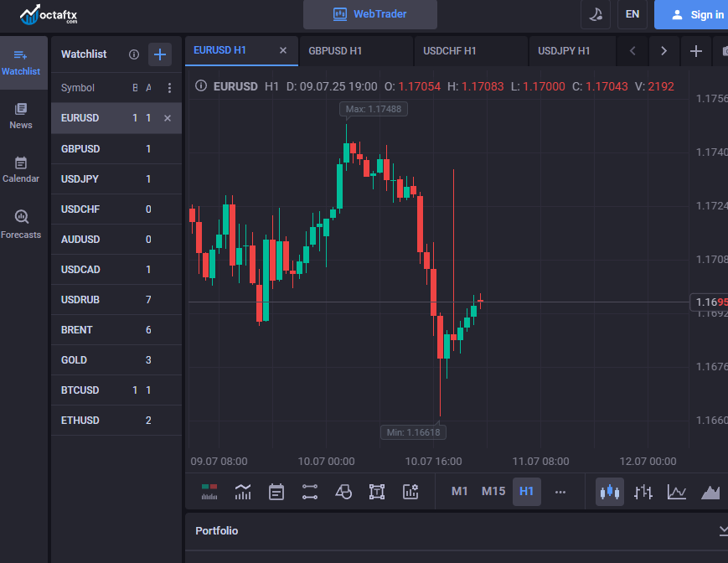The width and height of the screenshot is (728, 563).
Task: Open the EN language dropdown
Action: [632, 14]
